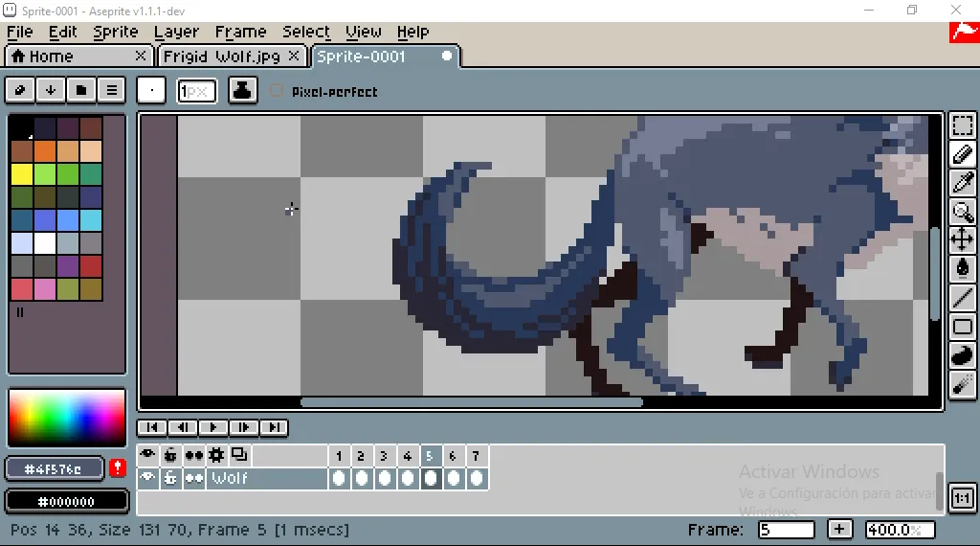This screenshot has height=546, width=980.
Task: Select the Move tool
Action: 963,239
